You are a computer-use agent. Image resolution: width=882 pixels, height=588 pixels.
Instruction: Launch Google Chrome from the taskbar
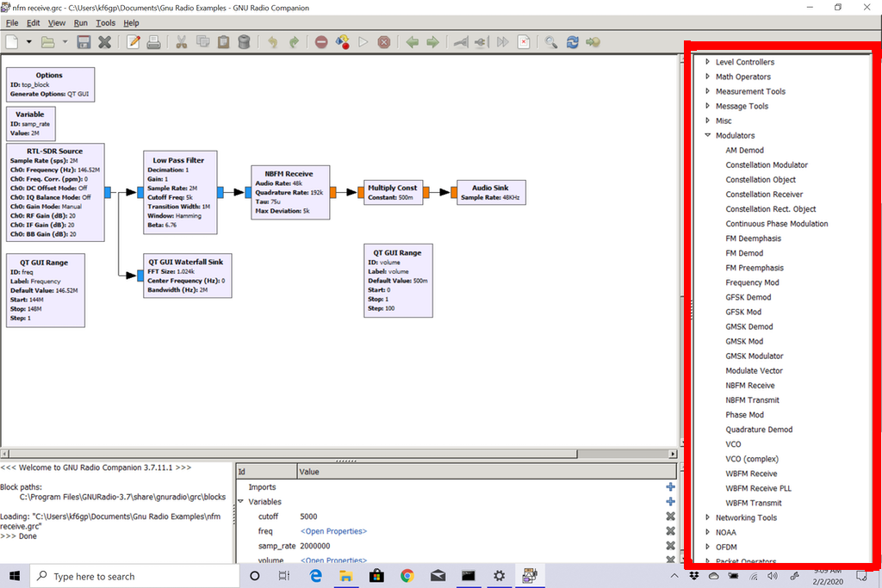tap(407, 576)
